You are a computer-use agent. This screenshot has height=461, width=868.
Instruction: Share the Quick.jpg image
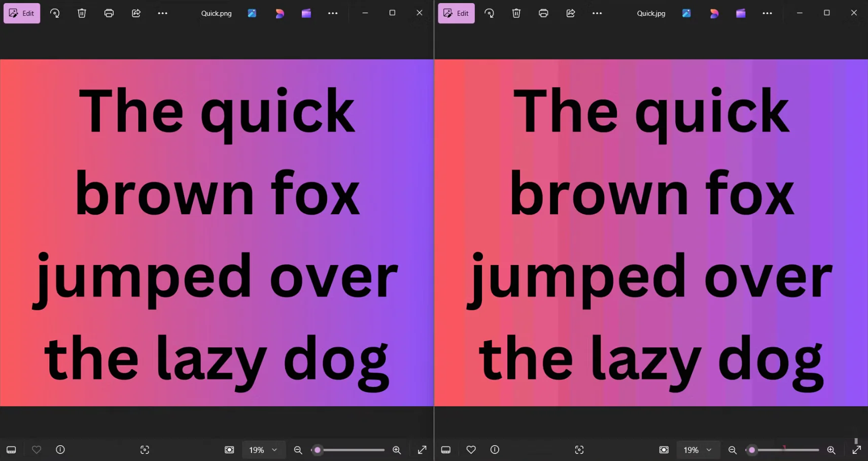point(570,13)
